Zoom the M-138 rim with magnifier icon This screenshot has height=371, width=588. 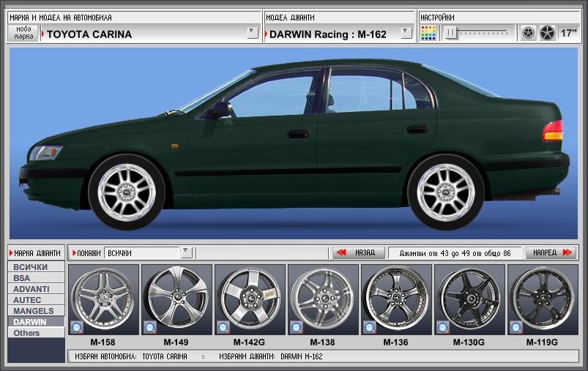coord(297,328)
